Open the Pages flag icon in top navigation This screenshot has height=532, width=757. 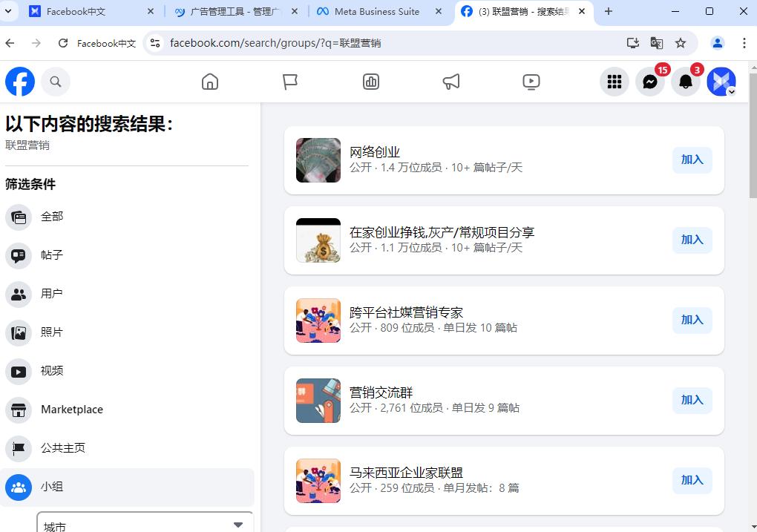[290, 82]
